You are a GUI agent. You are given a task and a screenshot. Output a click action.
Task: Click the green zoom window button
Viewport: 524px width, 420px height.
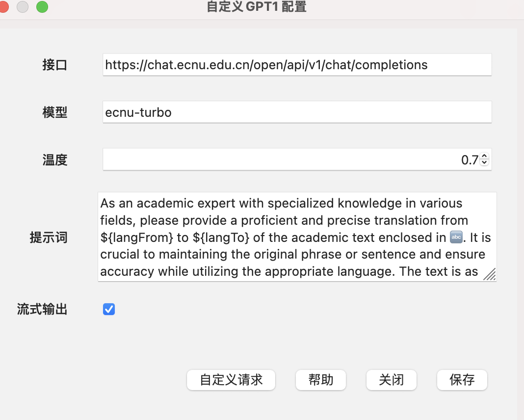(42, 7)
